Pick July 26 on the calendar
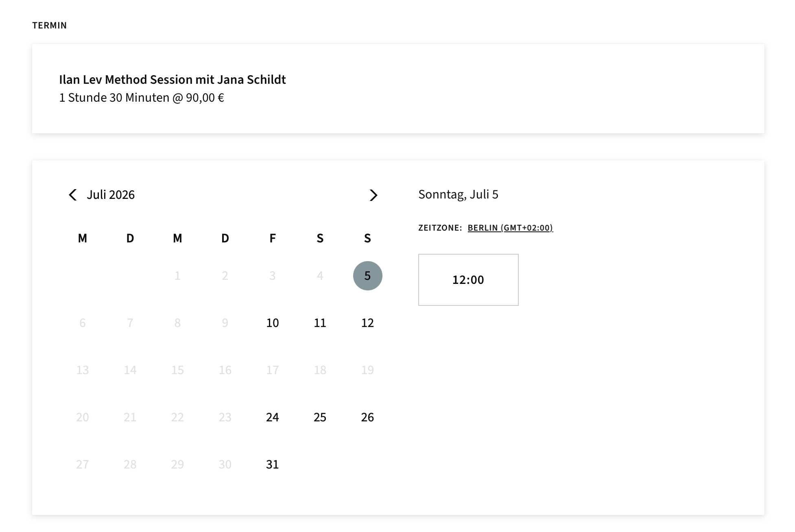This screenshot has width=795, height=532. coord(367,417)
